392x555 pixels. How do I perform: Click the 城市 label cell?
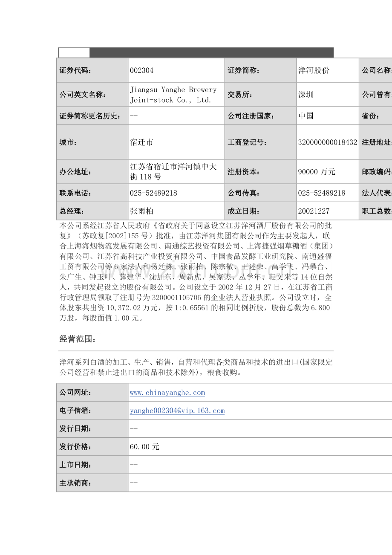pos(92,142)
